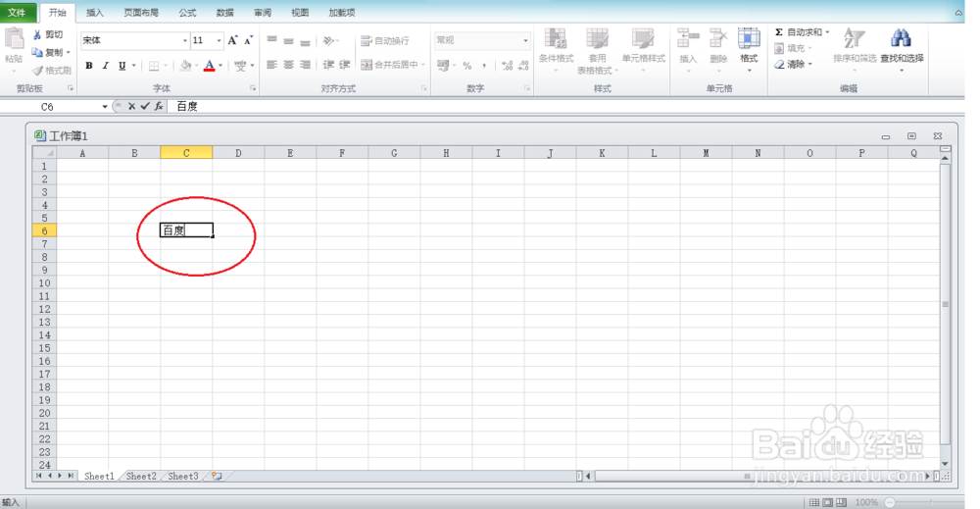The height and width of the screenshot is (509, 980).
Task: Click the bottom align icon
Action: (305, 41)
